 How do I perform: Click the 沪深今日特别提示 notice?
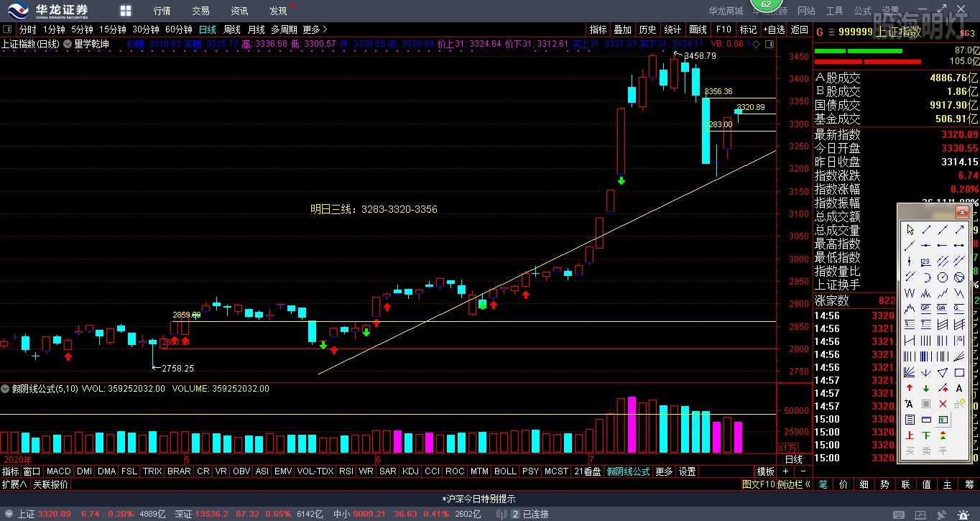[479, 498]
